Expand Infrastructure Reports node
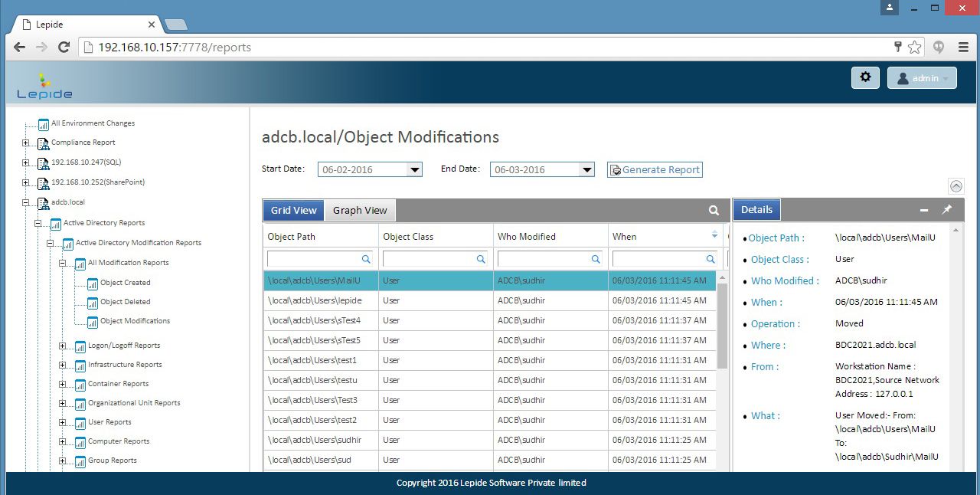The width and height of the screenshot is (980, 495). (x=63, y=365)
